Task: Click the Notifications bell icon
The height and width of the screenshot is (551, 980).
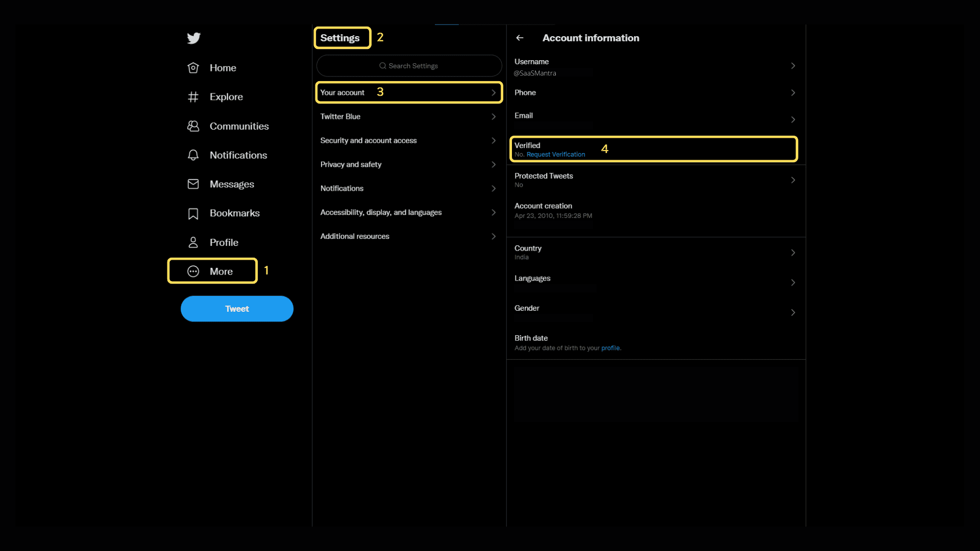Action: coord(193,155)
